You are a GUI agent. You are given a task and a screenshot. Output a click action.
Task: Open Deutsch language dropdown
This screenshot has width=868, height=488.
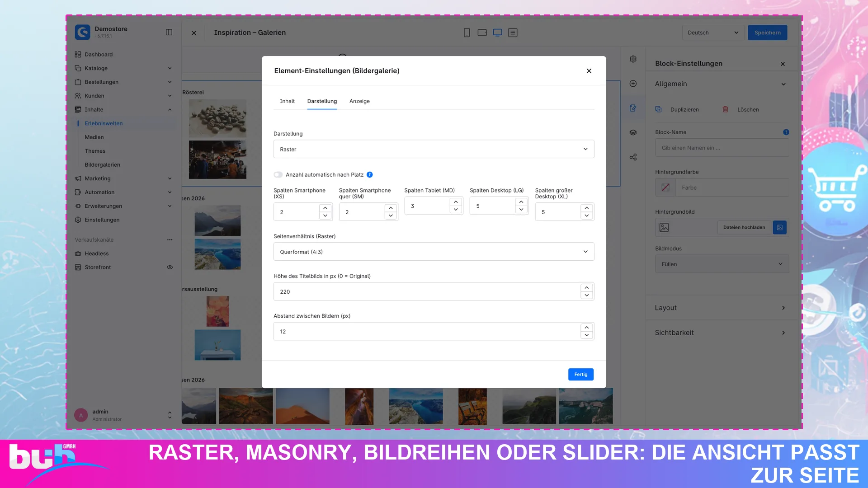713,33
